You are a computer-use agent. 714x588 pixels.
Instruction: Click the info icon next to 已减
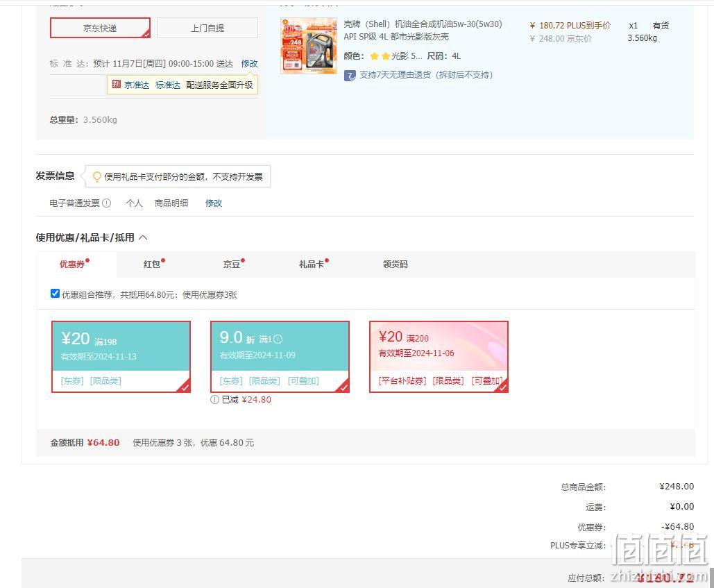point(215,399)
